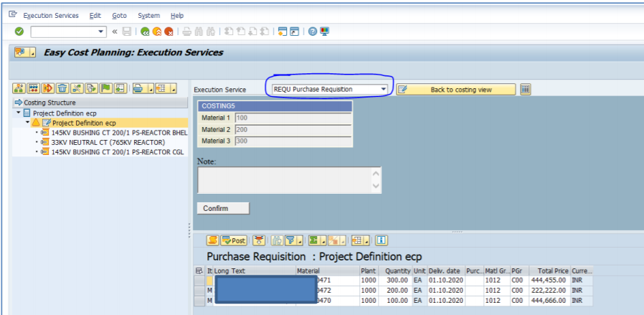Click the Quantity column header

pos(394,271)
